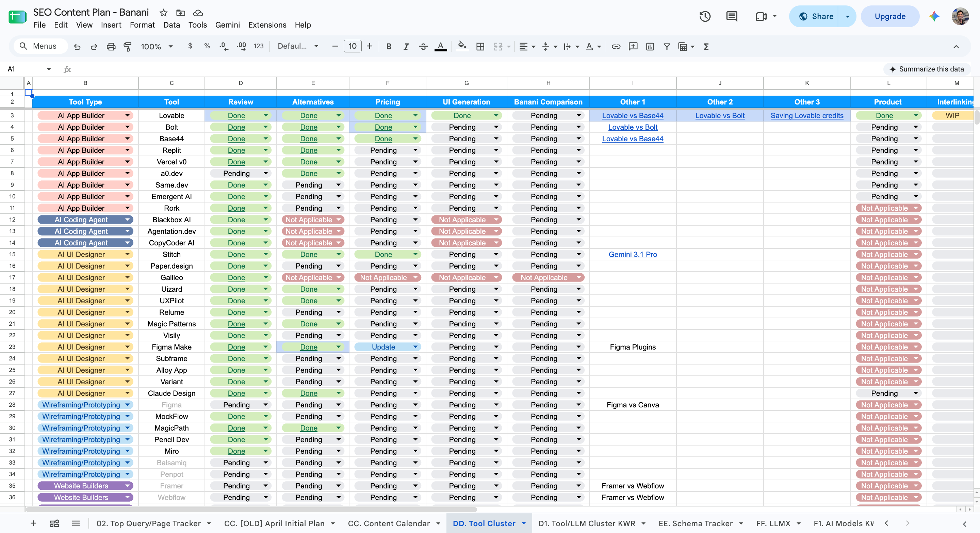This screenshot has width=980, height=533.
Task: Open Claude Design's Product Pending dropdown
Action: [916, 393]
